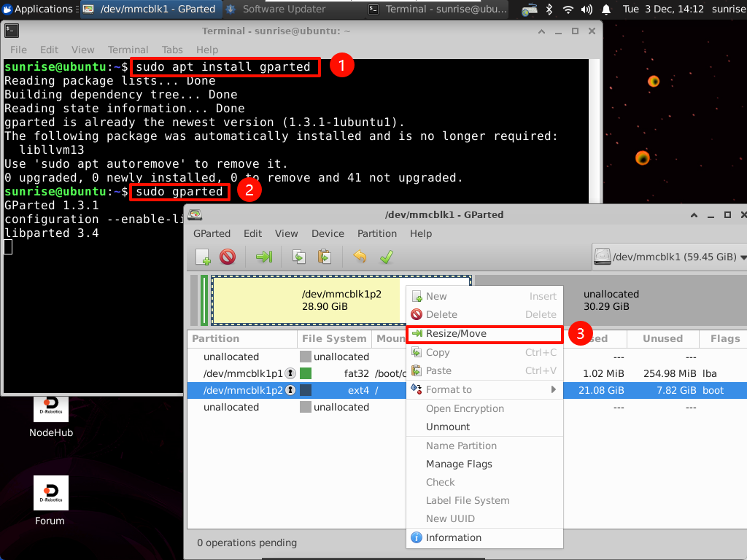Image resolution: width=747 pixels, height=560 pixels.
Task: Click the Flags column header
Action: click(x=724, y=338)
